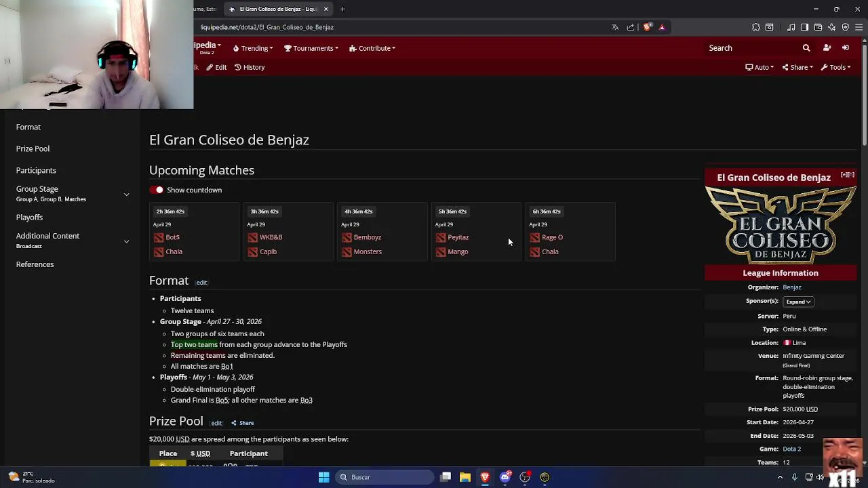Screen dimensions: 868x488
Task: Open Task View icon in taskbar
Action: point(446,477)
